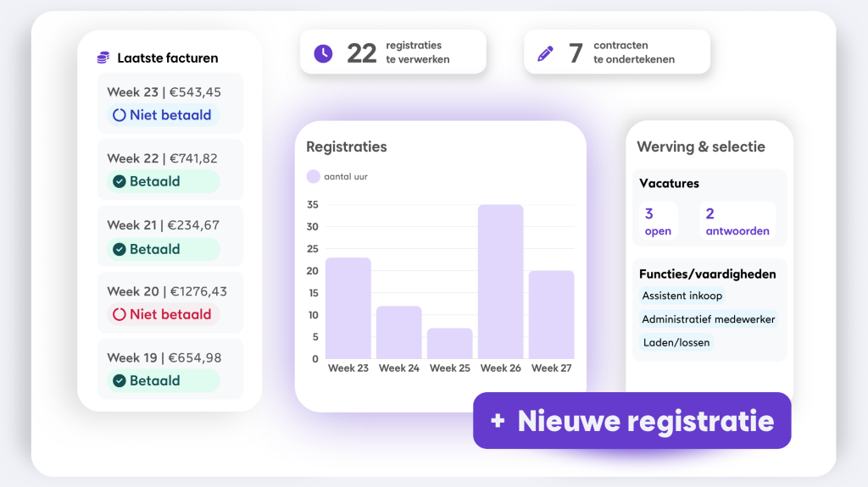Viewport: 868px width, 487px height.
Task: Click the green checkmark icon on Week 19
Action: click(120, 381)
